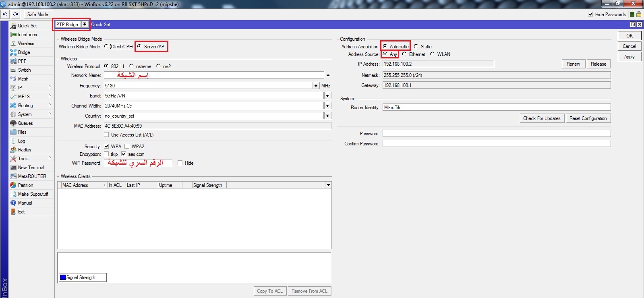Click the padlock icon near Hide Passwords
644x298 pixels.
(639, 14)
